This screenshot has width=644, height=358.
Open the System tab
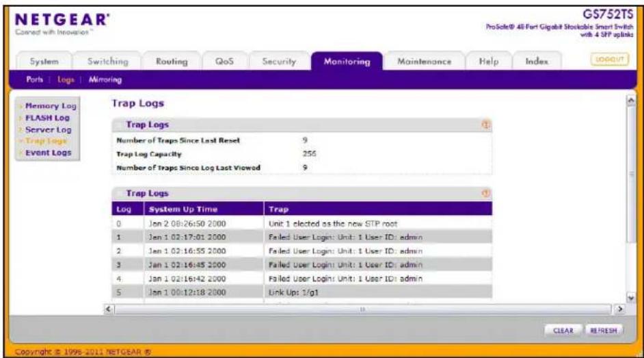tap(44, 61)
